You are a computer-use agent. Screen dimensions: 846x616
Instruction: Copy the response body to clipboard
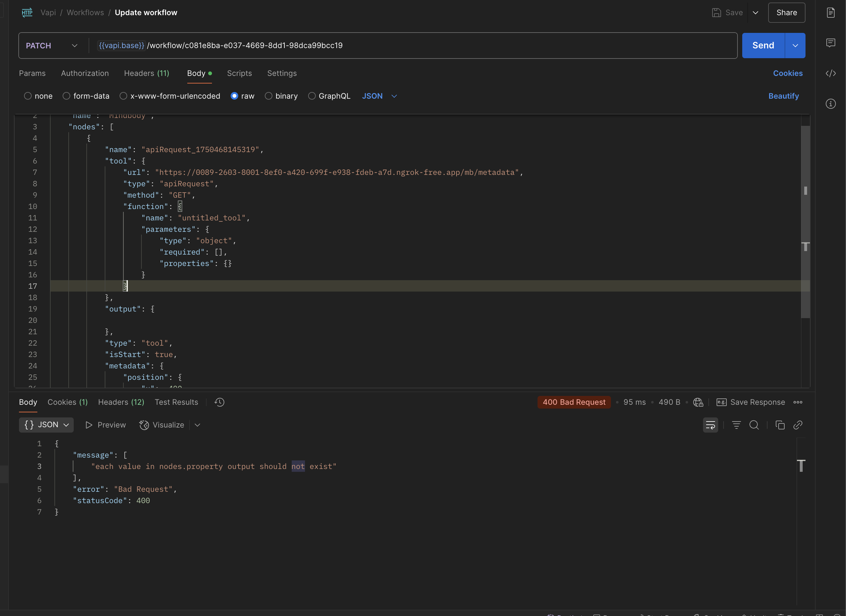coord(780,425)
